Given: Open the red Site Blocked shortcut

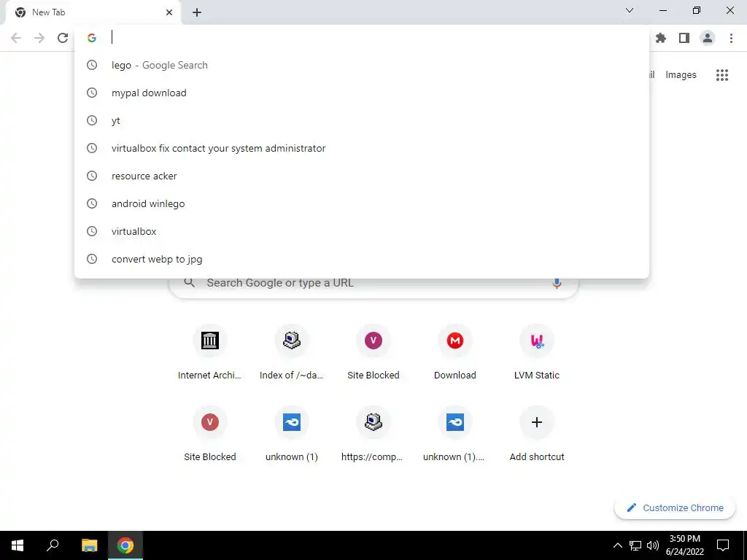Looking at the screenshot, I should (209, 434).
